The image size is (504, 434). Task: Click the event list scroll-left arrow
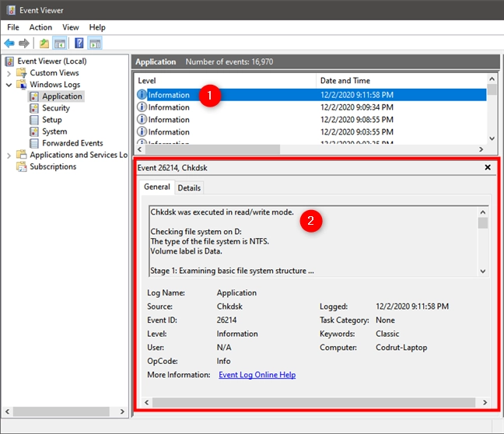[140, 149]
